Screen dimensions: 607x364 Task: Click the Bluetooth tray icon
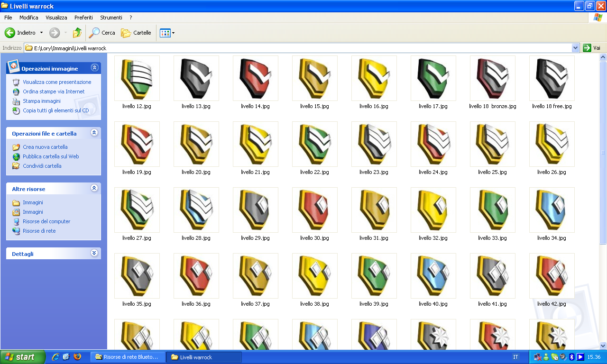pos(572,357)
